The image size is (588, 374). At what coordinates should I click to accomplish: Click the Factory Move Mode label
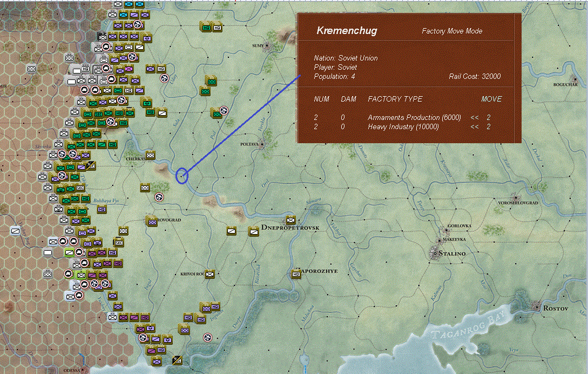[x=452, y=31]
